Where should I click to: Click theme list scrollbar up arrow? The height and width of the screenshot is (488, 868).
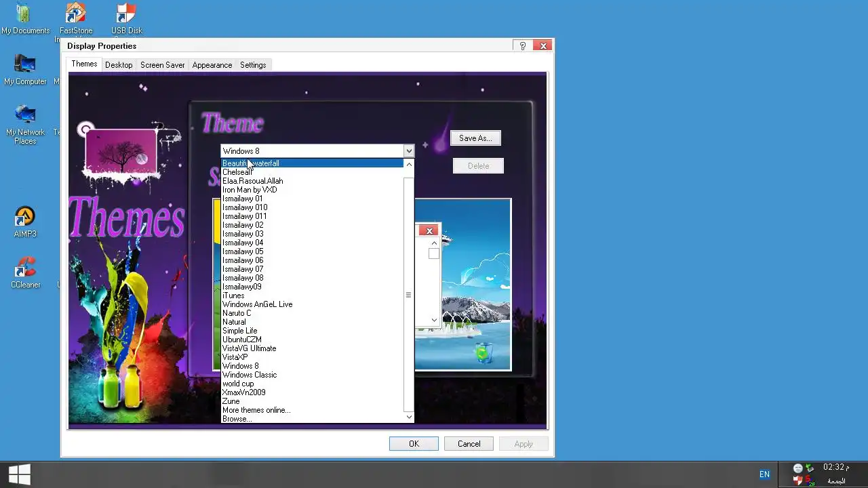[x=409, y=164]
